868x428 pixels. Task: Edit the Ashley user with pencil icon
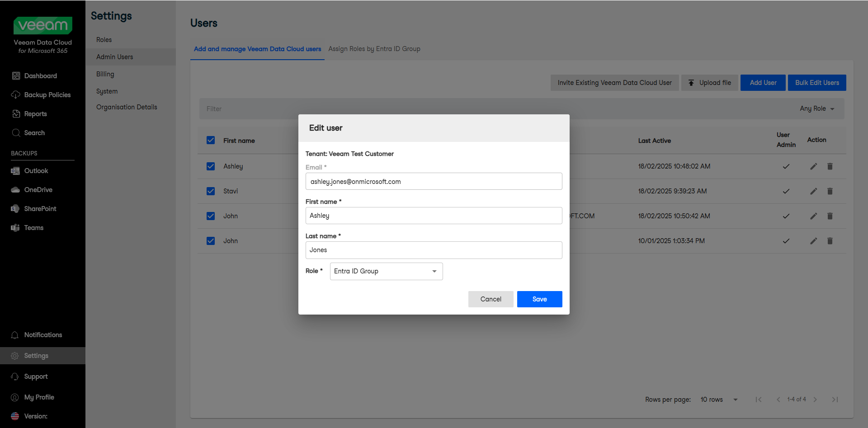point(814,166)
